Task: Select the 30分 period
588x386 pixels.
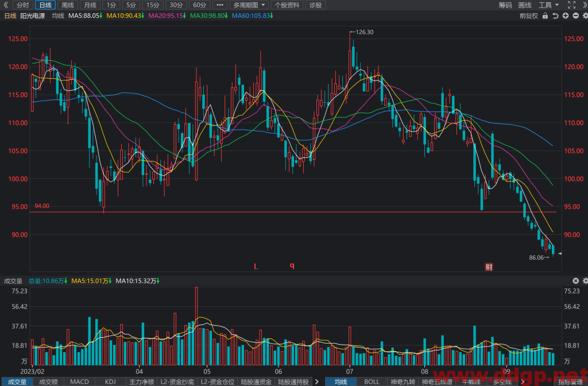Action: pos(176,5)
